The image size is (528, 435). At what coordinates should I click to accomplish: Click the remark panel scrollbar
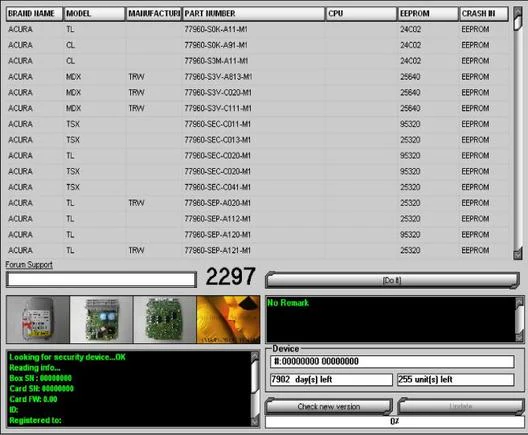[520, 320]
